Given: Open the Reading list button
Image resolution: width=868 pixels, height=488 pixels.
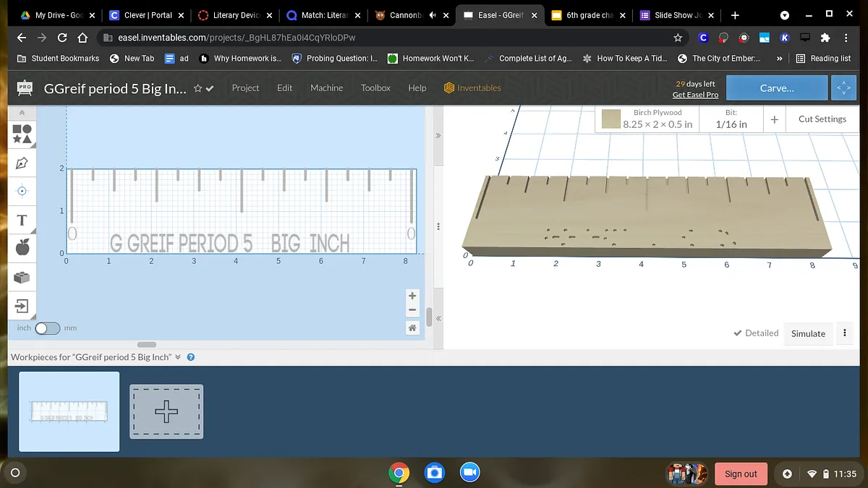Looking at the screenshot, I should (823, 59).
